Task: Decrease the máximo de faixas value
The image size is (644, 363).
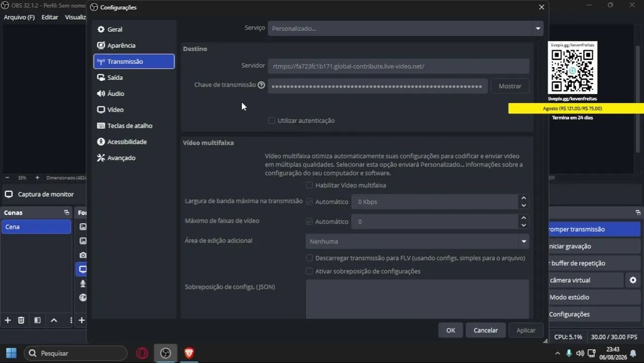Action: tap(524, 225)
